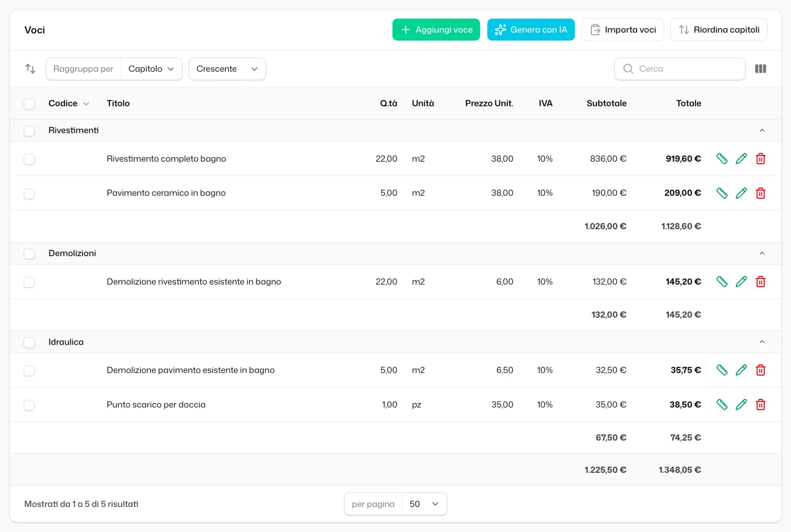Open measurements ruler for Rivestimento completo bagno

(722, 159)
